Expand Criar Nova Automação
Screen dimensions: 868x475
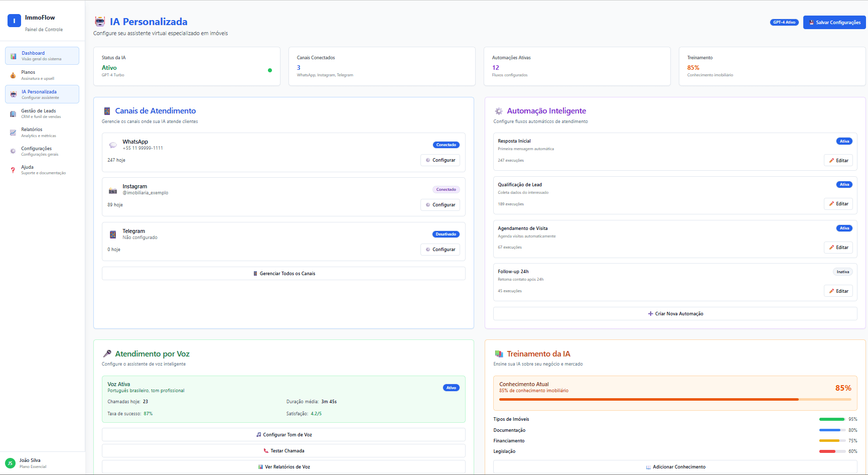(x=675, y=313)
